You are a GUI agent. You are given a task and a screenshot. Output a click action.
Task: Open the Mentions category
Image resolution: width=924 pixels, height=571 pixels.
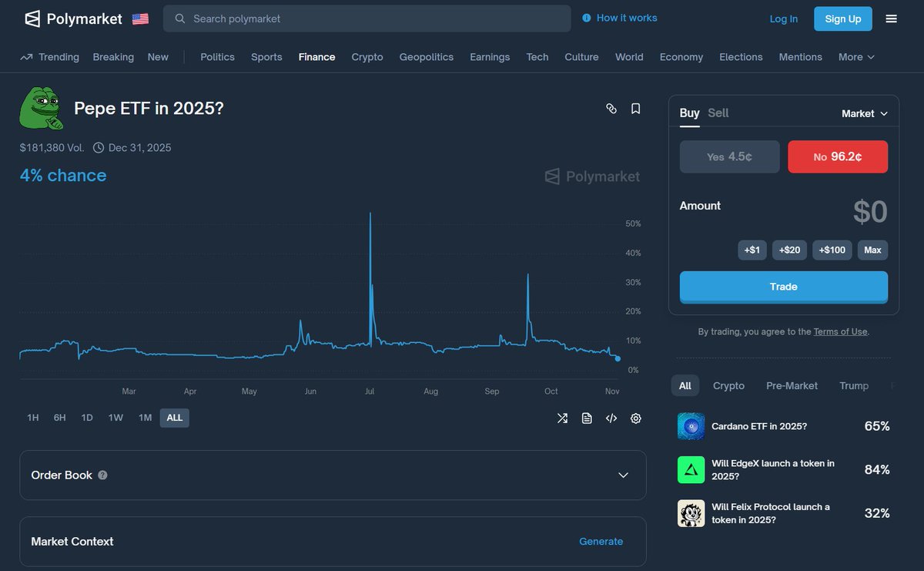point(801,57)
